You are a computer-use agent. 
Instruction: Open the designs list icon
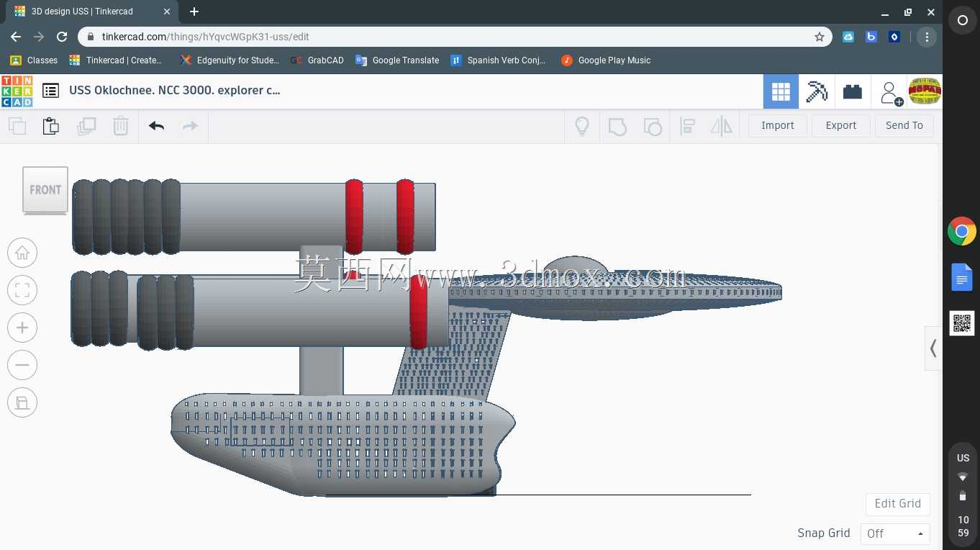(x=50, y=91)
